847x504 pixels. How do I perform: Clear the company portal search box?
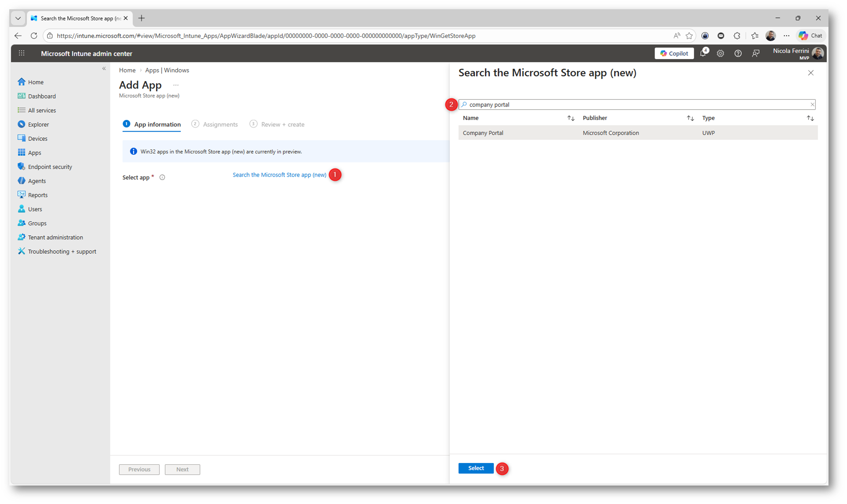pos(812,104)
